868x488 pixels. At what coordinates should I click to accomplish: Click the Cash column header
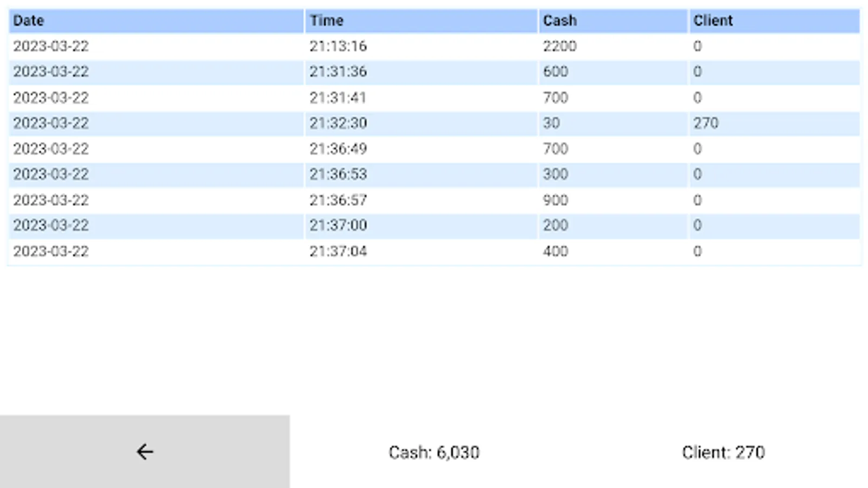pos(560,21)
